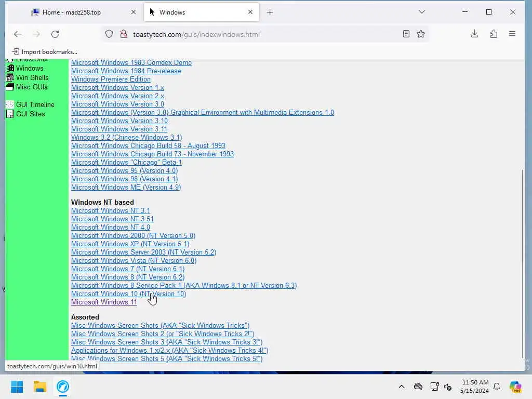The image size is (532, 399).
Task: Open Windows 8 Service Pack 1 link
Action: 184,286
